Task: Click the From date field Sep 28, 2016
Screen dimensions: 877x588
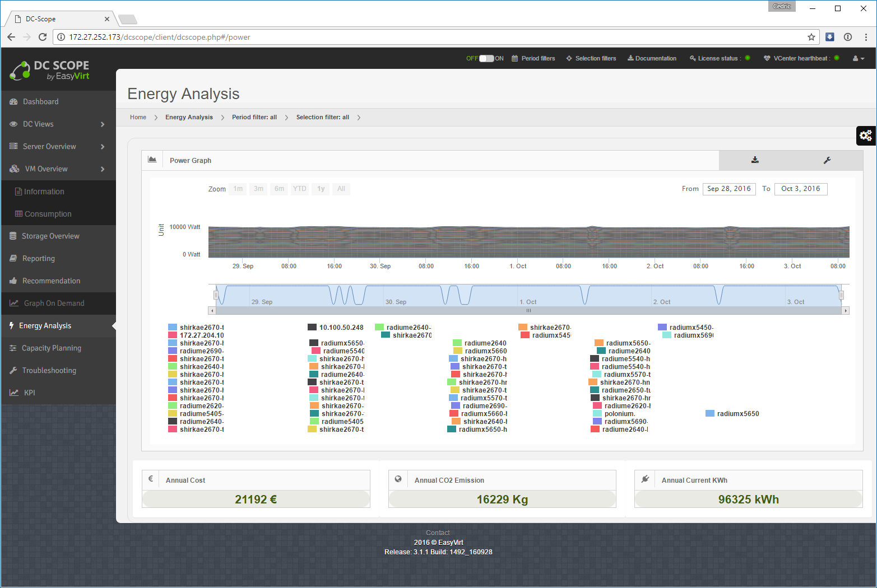Action: [x=728, y=189]
